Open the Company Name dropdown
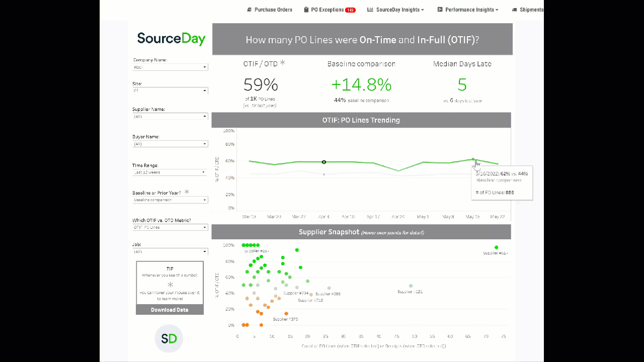 click(170, 67)
